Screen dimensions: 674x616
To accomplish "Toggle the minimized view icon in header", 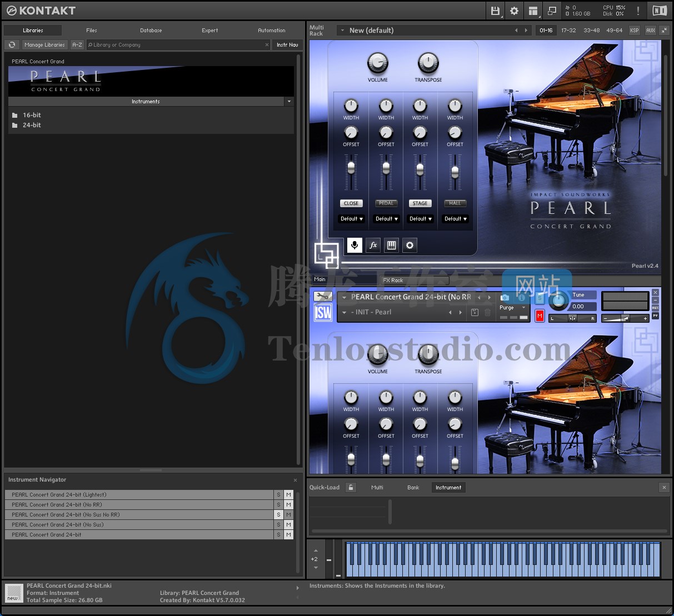I will click(552, 11).
